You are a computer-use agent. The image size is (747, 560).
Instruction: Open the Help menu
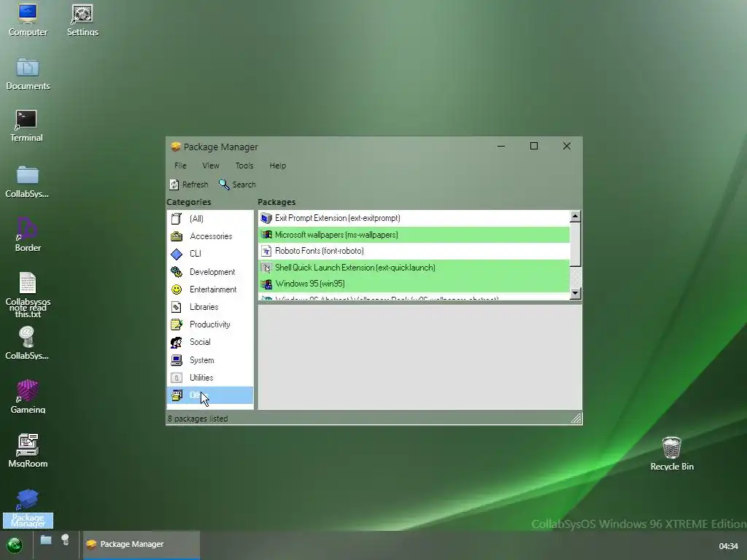click(x=277, y=166)
